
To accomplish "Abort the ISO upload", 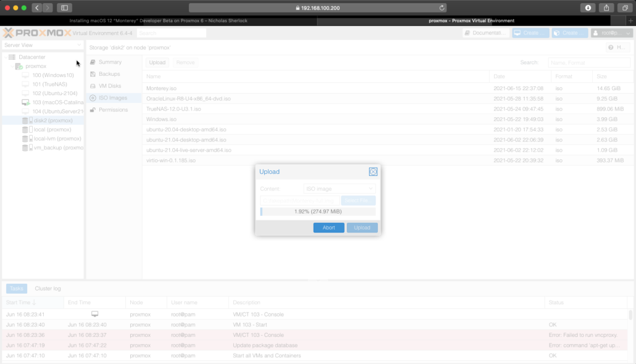I will click(328, 228).
